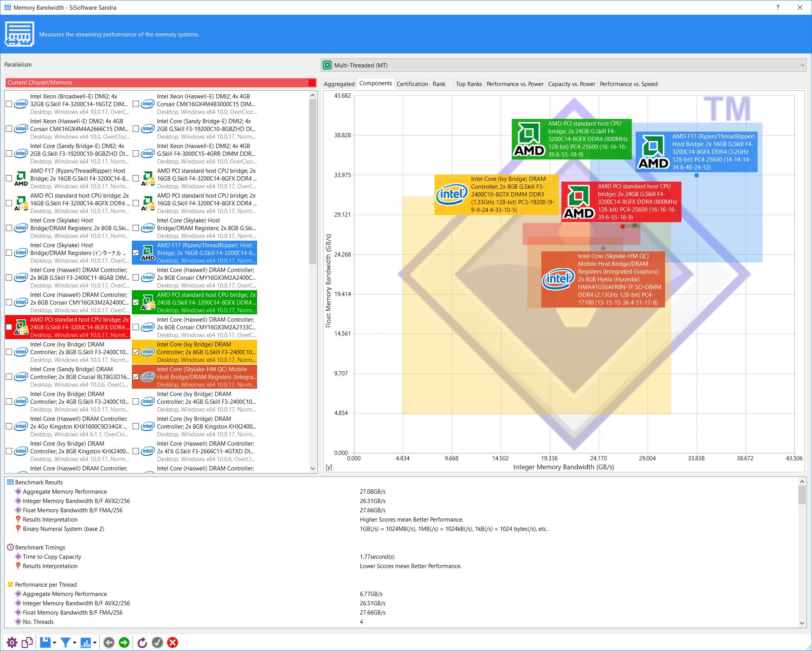Open the save icon dropdown arrow
812x651 pixels.
(54, 642)
